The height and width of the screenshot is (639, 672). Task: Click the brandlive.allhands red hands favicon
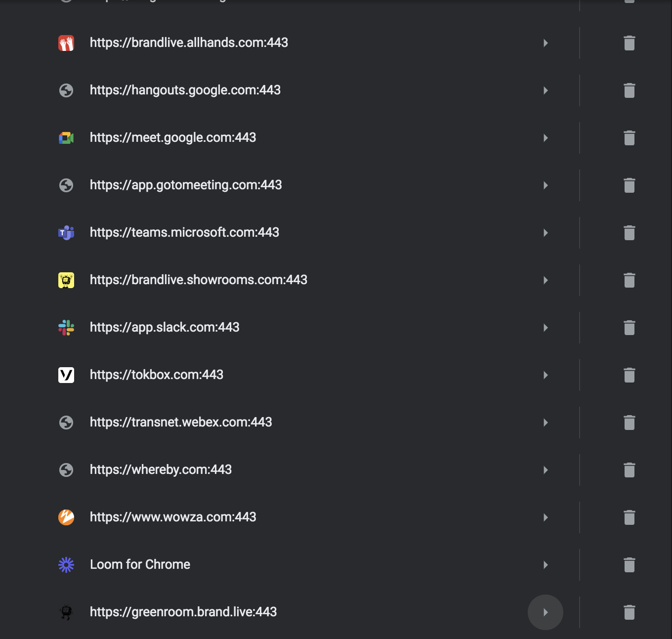tap(66, 43)
